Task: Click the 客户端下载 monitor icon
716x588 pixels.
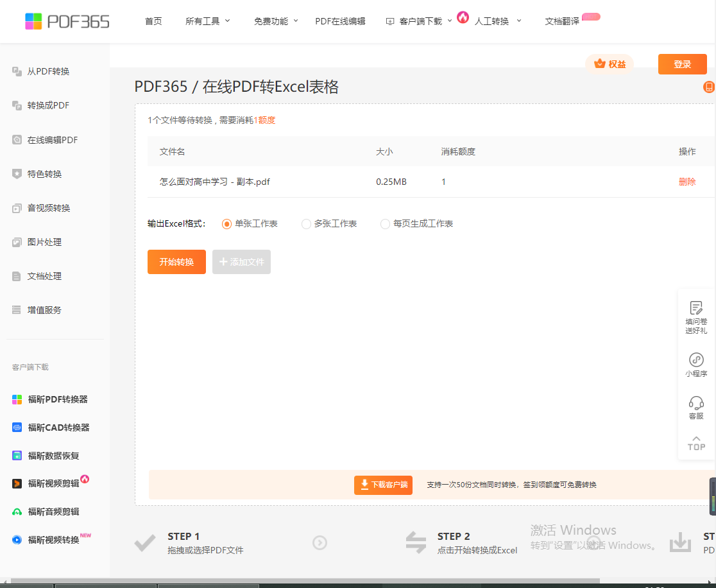Action: (x=390, y=21)
